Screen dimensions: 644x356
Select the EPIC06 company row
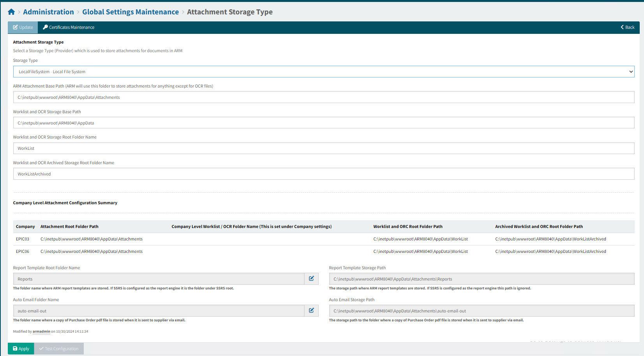23,251
